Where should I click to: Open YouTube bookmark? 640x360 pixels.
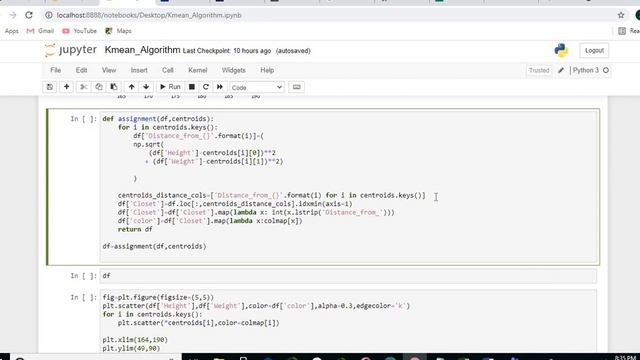point(80,31)
